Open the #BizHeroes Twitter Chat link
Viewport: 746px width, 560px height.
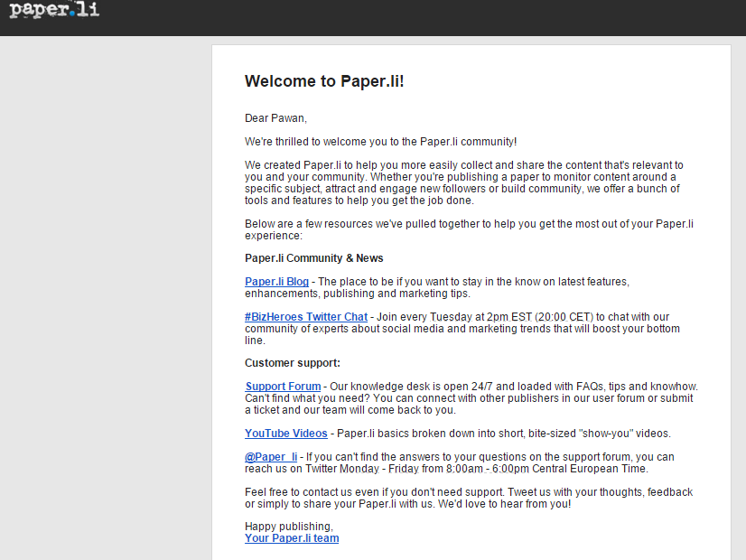coord(306,317)
